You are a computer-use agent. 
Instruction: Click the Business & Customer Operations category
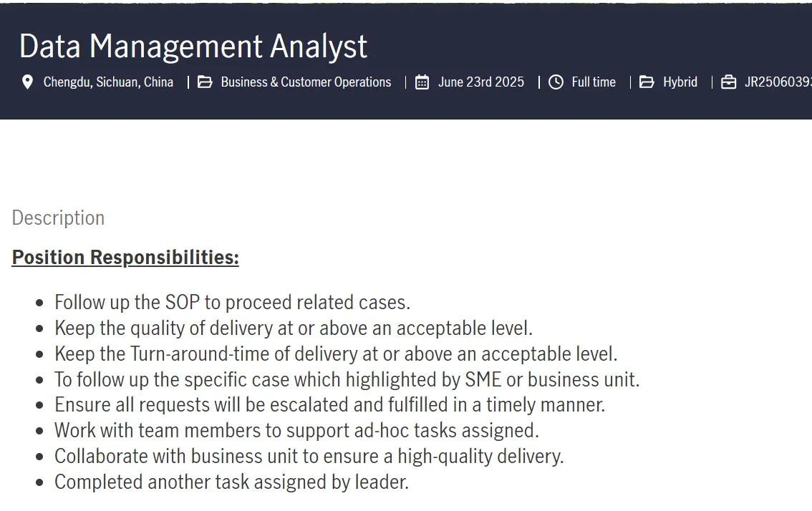coord(306,82)
